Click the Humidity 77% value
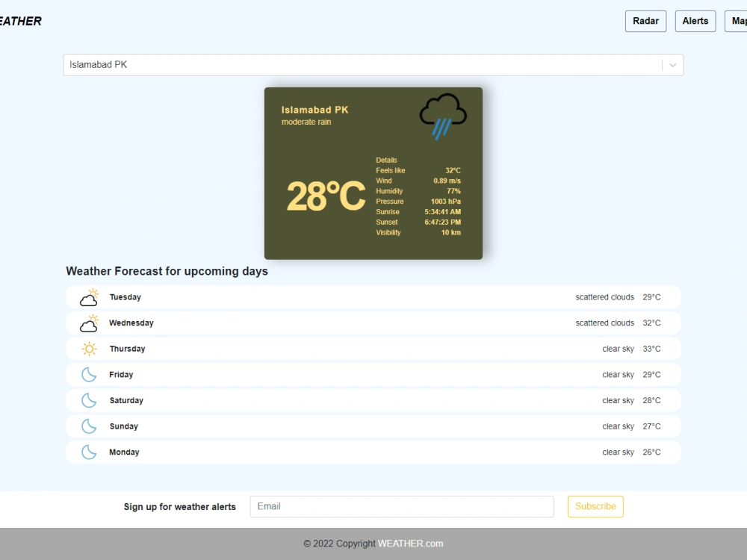Screen dimensions: 747x560 [x=453, y=191]
